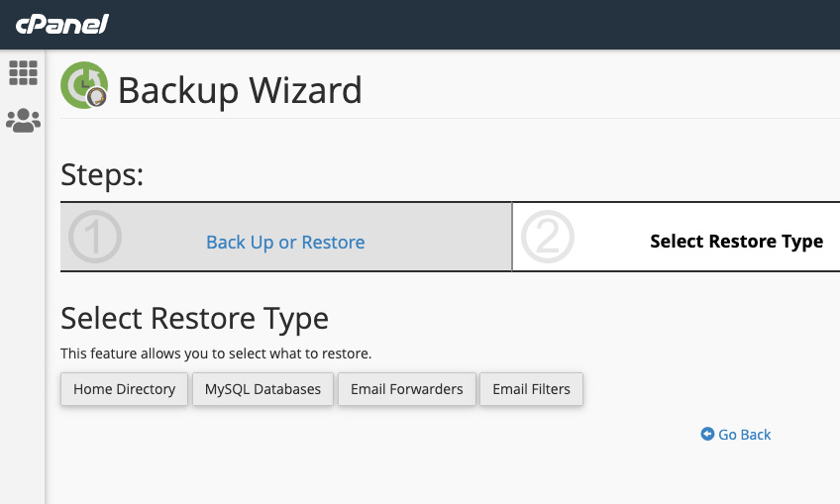Click the Backup Wizard page title
Image resolution: width=840 pixels, height=504 pixels.
[240, 90]
